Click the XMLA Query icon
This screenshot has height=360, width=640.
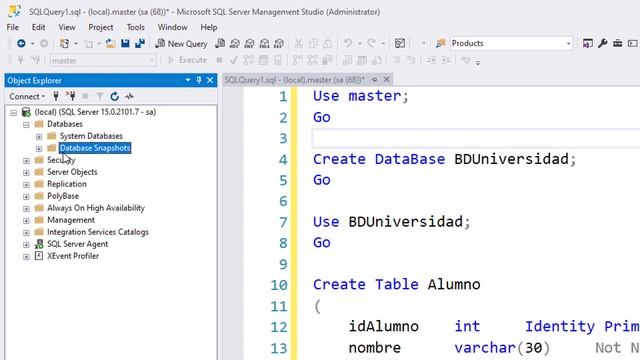(264, 43)
